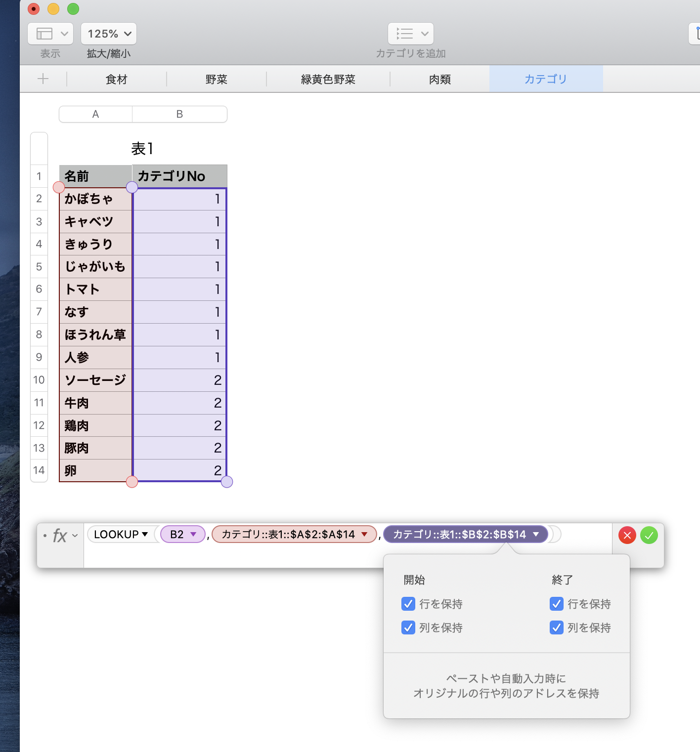Click the purple handle at bottom-right of column B

227,482
